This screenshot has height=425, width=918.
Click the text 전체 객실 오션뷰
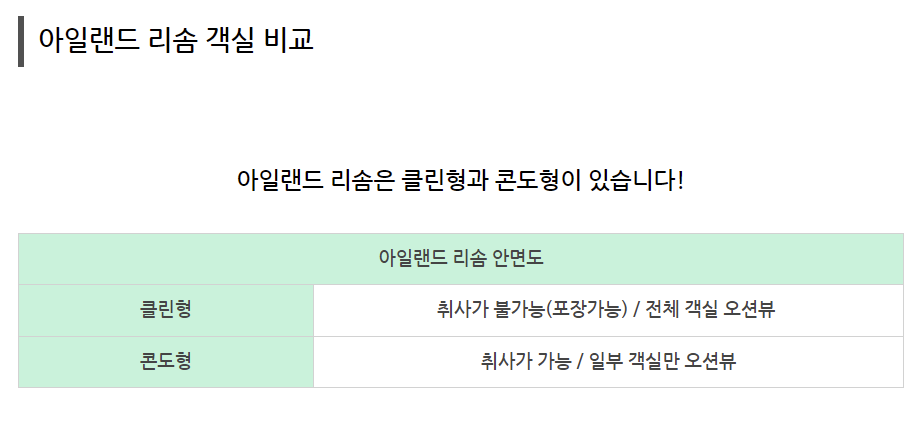pyautogui.click(x=710, y=309)
